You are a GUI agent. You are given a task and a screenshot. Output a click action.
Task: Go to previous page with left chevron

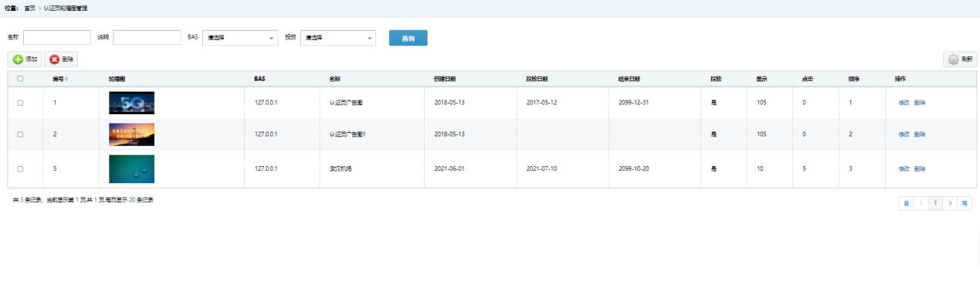pos(921,203)
